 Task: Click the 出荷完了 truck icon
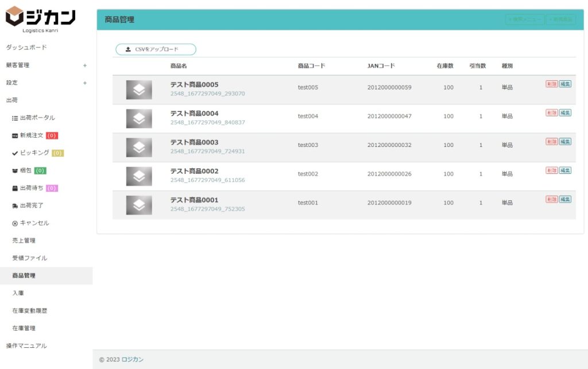[x=15, y=205]
